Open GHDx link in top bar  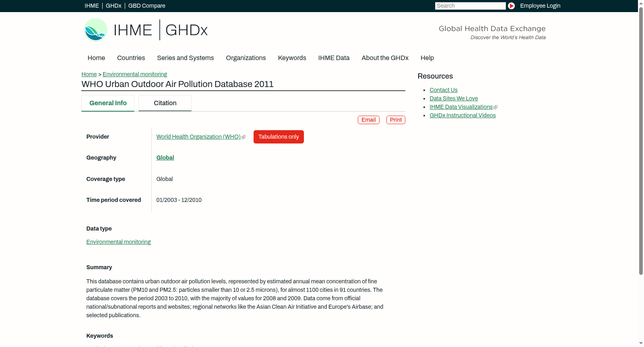pos(114,6)
